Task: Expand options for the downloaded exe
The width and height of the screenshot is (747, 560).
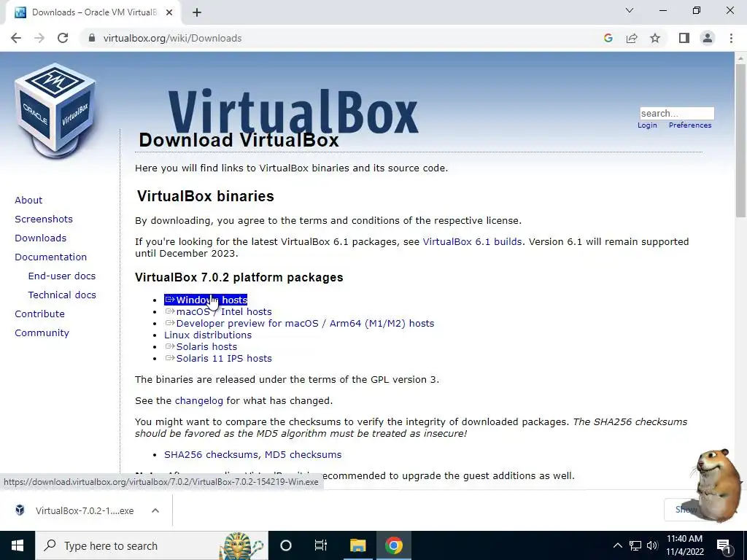Action: (x=155, y=510)
